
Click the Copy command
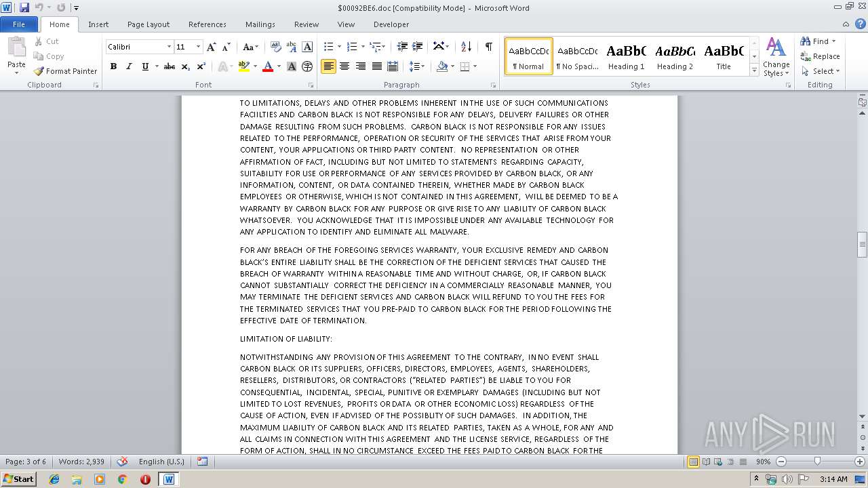(50, 56)
